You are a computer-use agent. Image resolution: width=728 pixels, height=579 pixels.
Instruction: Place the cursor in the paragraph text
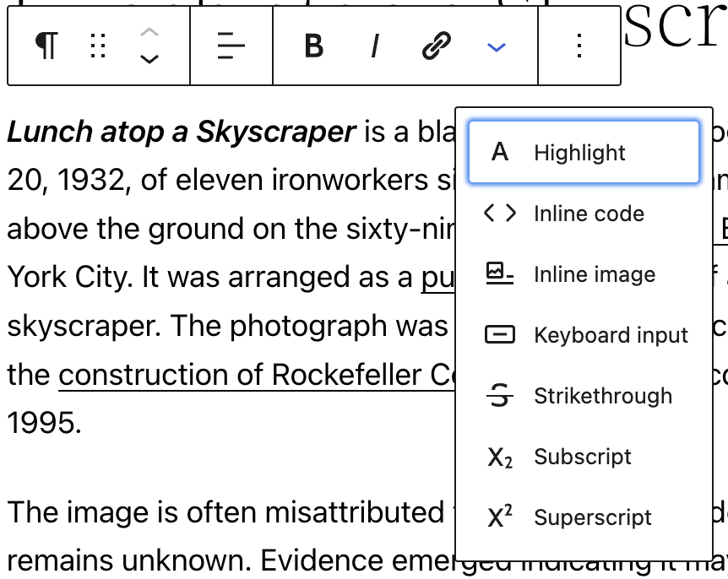point(211,228)
